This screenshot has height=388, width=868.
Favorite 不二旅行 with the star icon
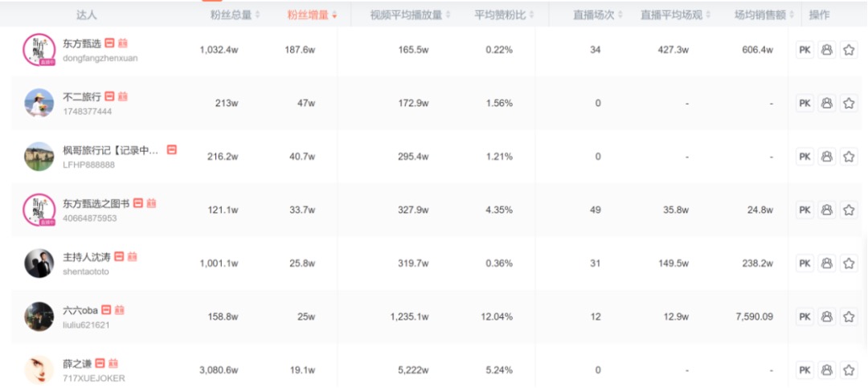(849, 103)
